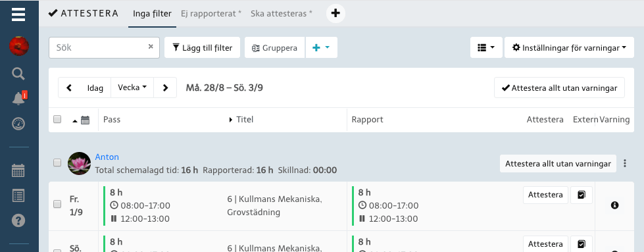Check the Fr. 1/9 row checkbox

coord(57,205)
